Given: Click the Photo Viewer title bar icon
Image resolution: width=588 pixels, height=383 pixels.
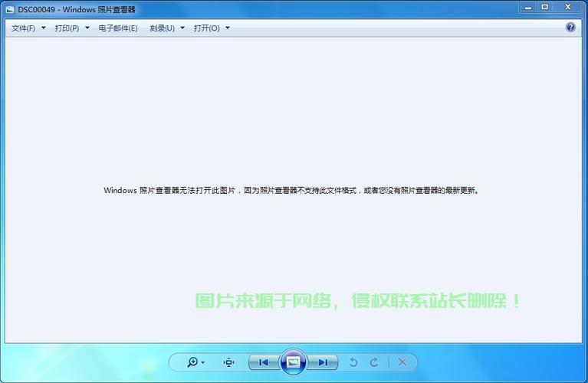Looking at the screenshot, I should pos(10,10).
